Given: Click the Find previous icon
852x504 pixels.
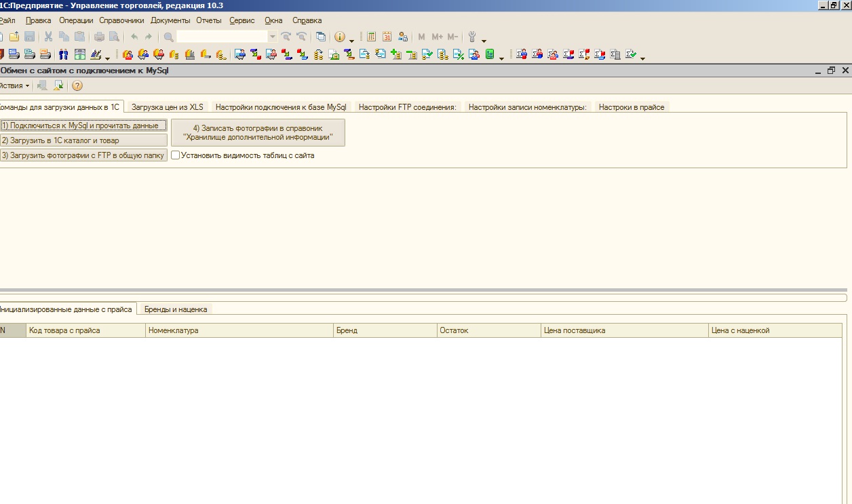Looking at the screenshot, I should coord(301,37).
